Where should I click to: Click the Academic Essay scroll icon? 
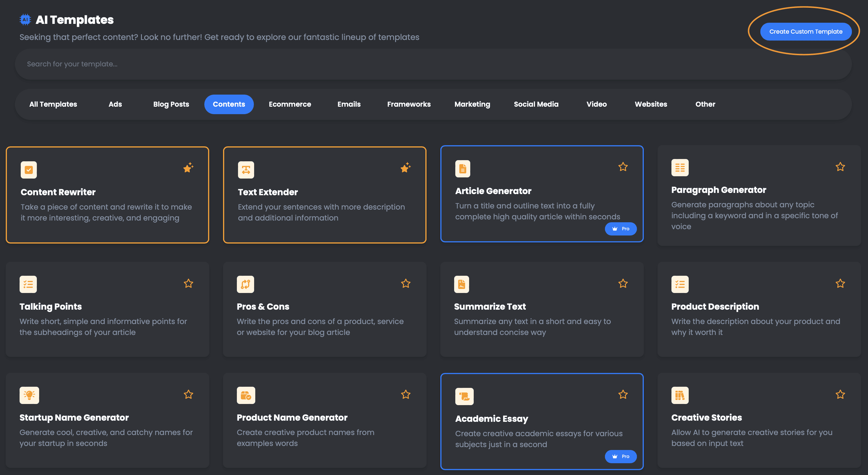click(464, 396)
